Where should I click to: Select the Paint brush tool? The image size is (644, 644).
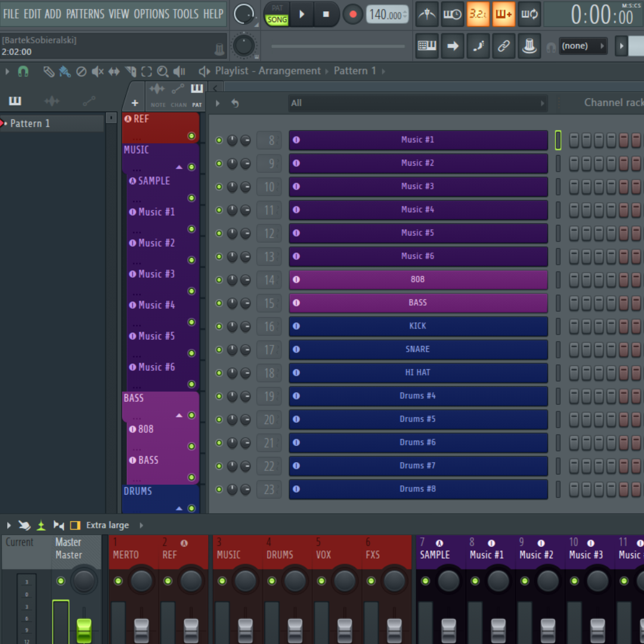coord(65,72)
